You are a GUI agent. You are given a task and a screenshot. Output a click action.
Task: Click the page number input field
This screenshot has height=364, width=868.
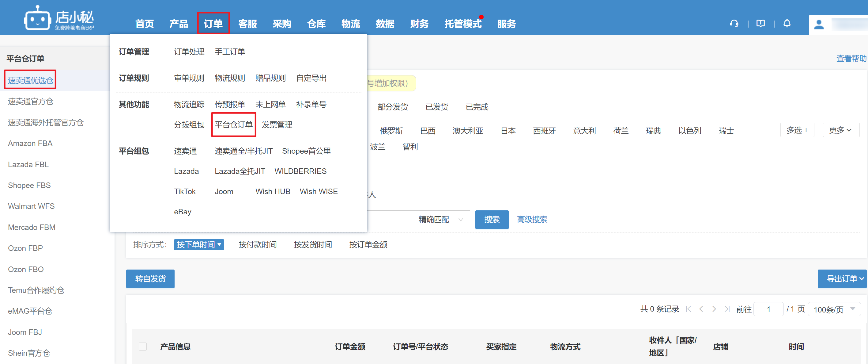[x=768, y=309]
